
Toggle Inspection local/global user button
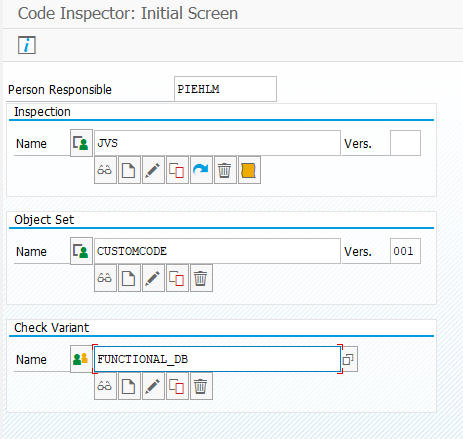[x=81, y=143]
